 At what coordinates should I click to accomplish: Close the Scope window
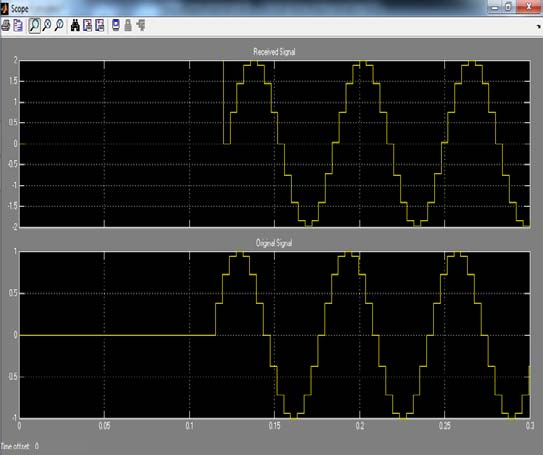pos(528,7)
